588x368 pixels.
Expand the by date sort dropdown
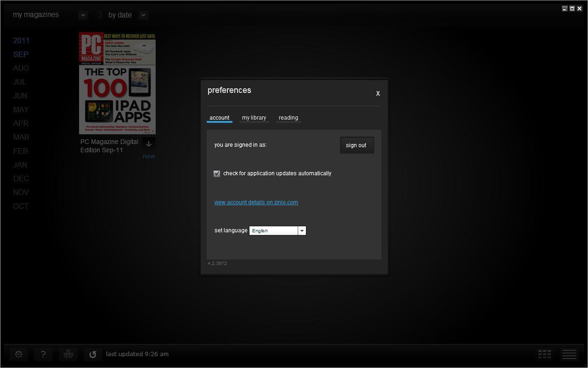tap(143, 15)
